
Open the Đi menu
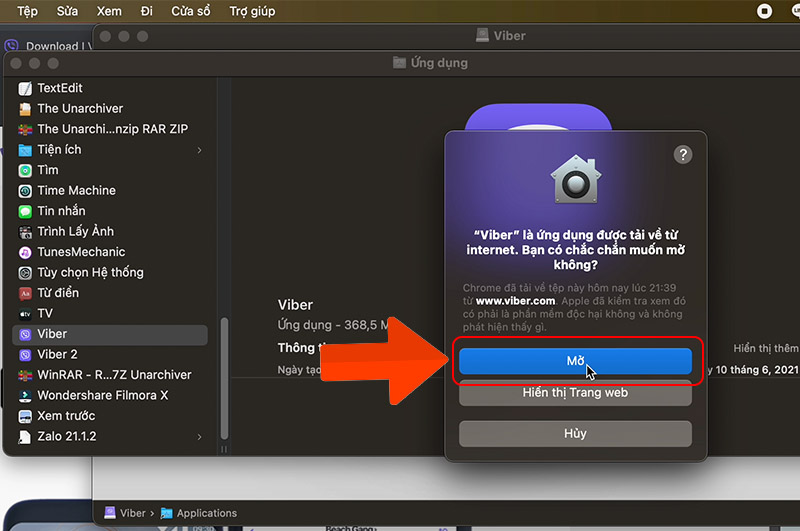147,11
